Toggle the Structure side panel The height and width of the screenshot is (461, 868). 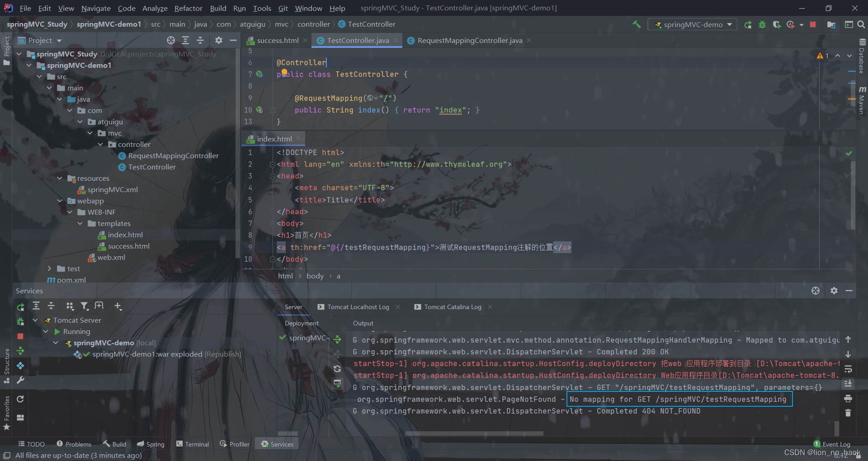(6, 365)
